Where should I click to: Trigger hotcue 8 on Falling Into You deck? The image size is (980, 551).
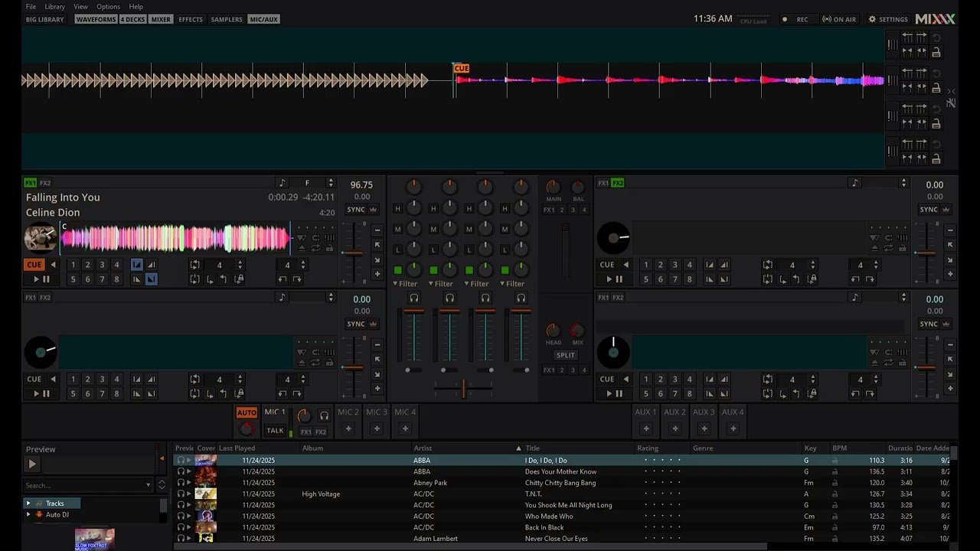[116, 279]
